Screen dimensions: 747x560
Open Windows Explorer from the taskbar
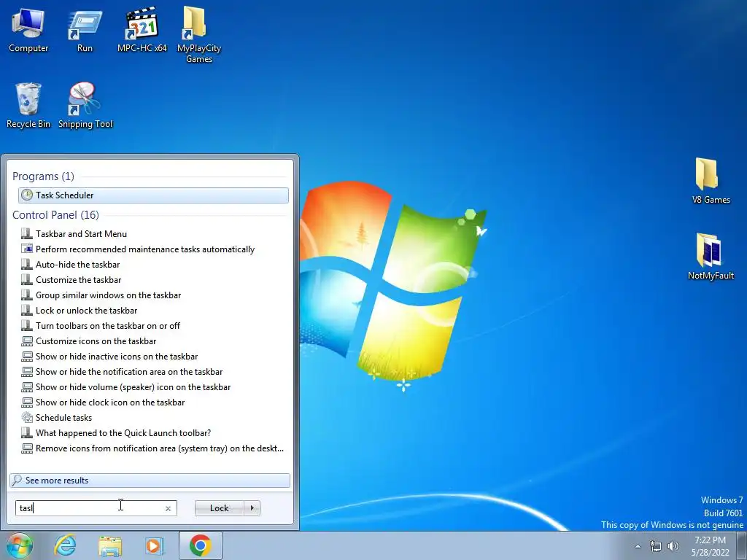(110, 545)
